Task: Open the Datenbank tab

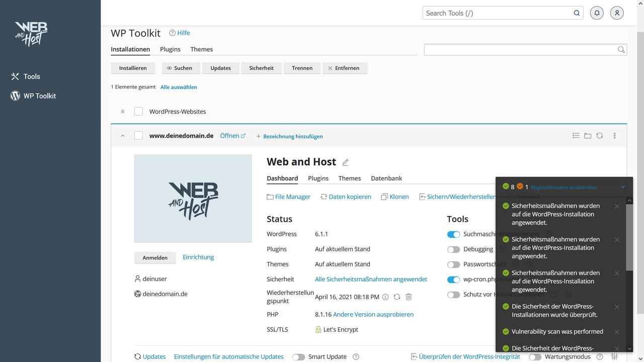Action: click(x=386, y=178)
